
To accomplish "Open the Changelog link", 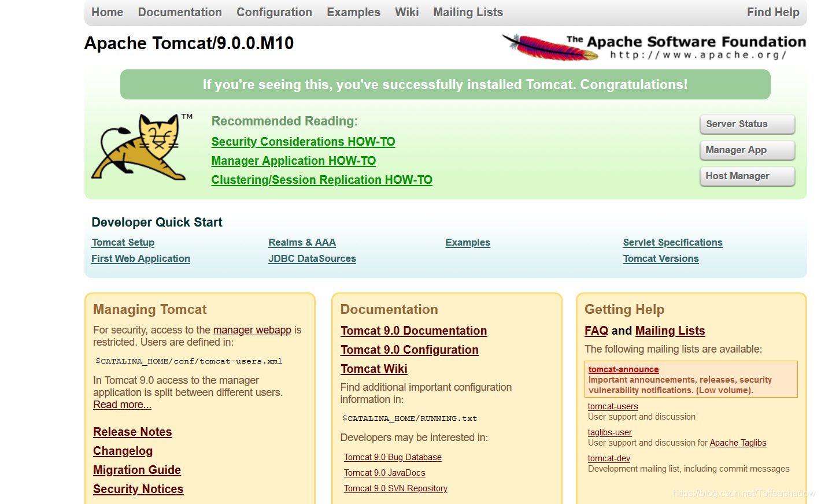I will click(x=123, y=451).
